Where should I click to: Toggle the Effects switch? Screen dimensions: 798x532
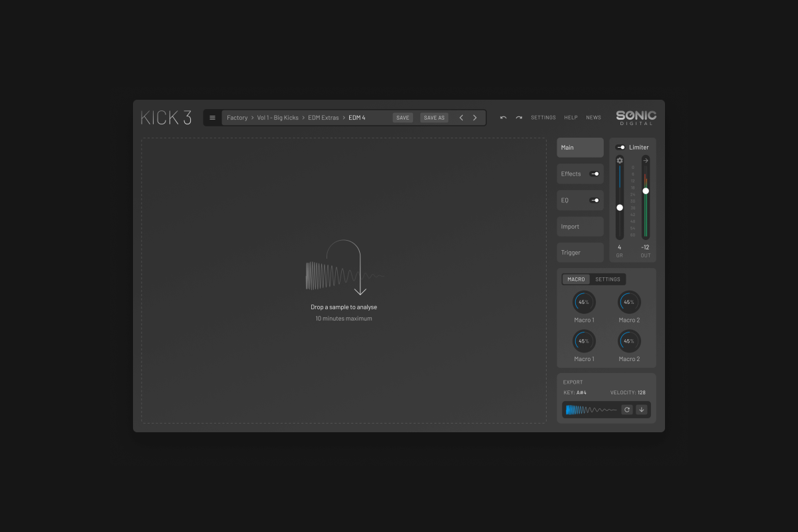click(595, 174)
